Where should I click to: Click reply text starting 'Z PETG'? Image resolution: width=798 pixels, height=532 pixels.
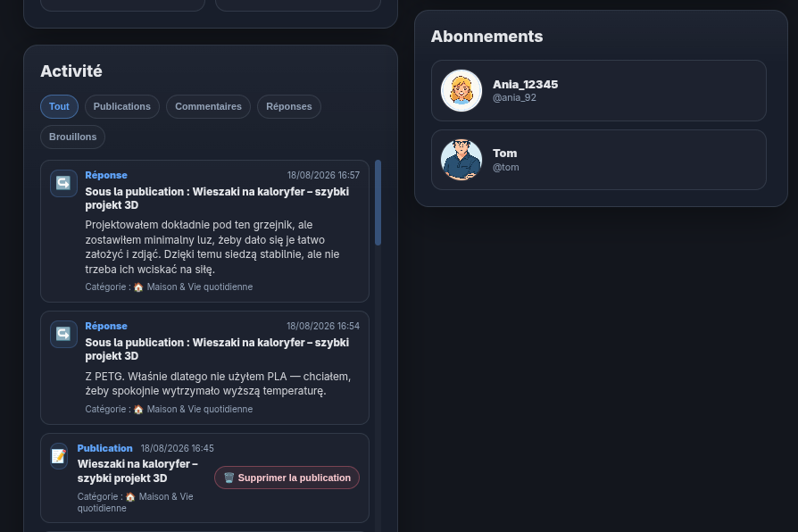pos(218,384)
